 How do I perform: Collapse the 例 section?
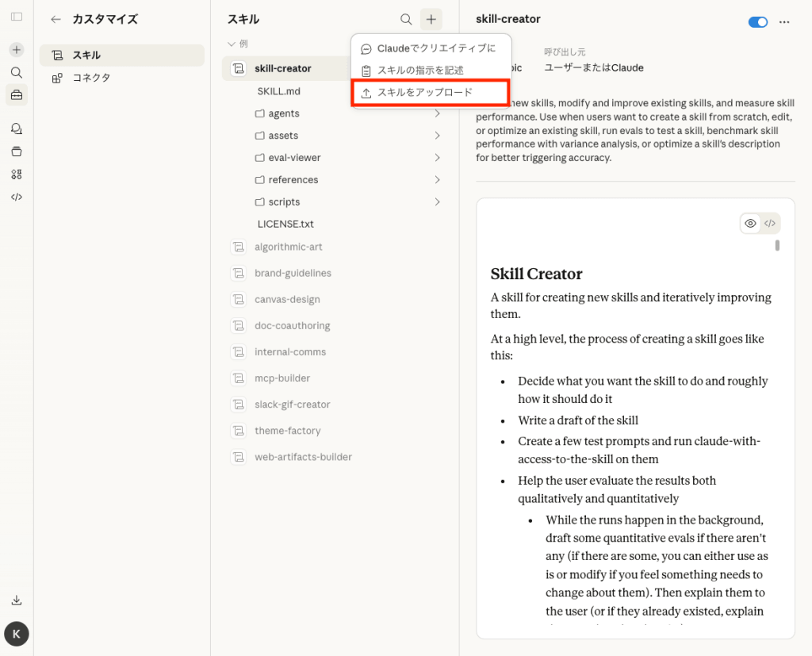pyautogui.click(x=232, y=44)
